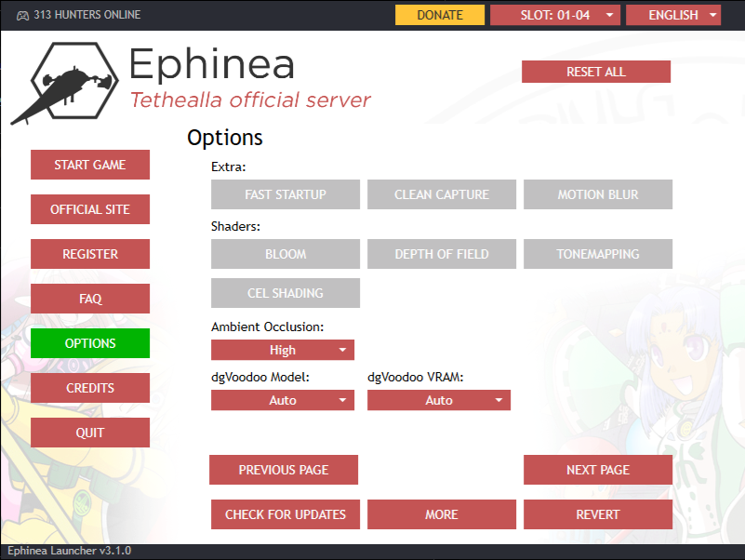Click Check for Updates
745x560 pixels.
[286, 514]
